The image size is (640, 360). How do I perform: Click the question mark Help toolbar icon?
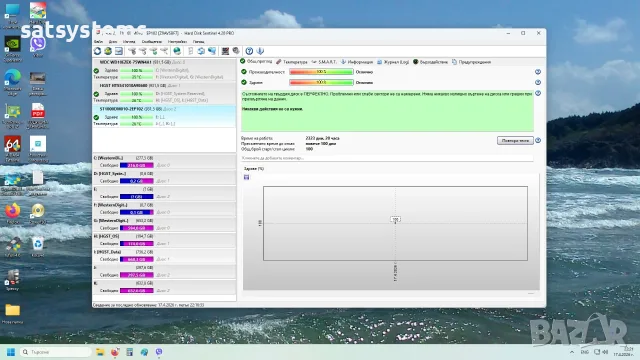pyautogui.click(x=249, y=51)
